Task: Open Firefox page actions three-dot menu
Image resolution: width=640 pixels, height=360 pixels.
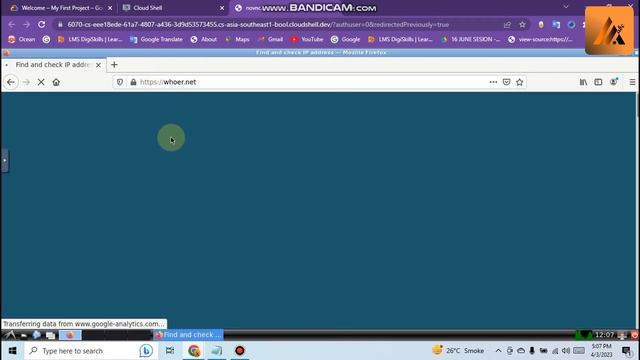Action: coord(493,82)
